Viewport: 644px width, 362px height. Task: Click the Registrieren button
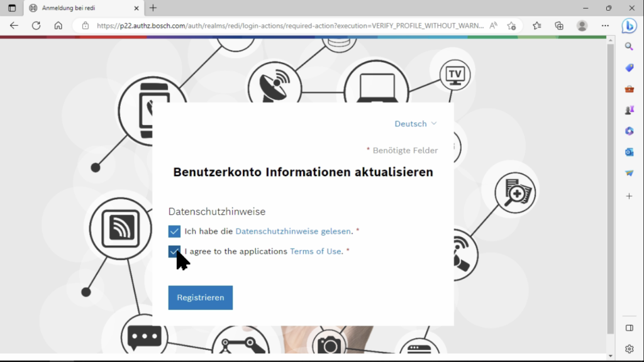click(201, 297)
